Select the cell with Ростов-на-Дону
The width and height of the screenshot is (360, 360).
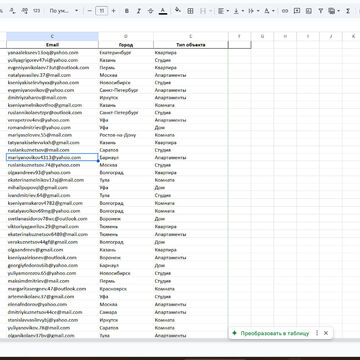pyautogui.click(x=126, y=135)
